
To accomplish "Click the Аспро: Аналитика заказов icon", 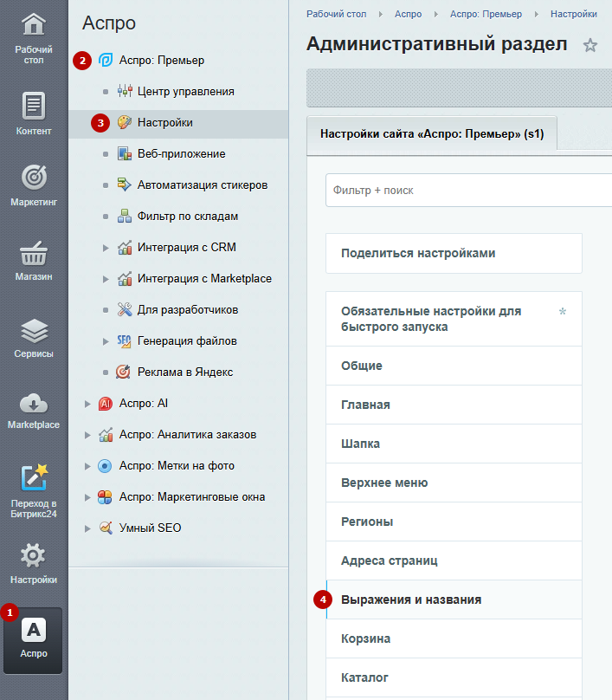I will click(x=106, y=434).
